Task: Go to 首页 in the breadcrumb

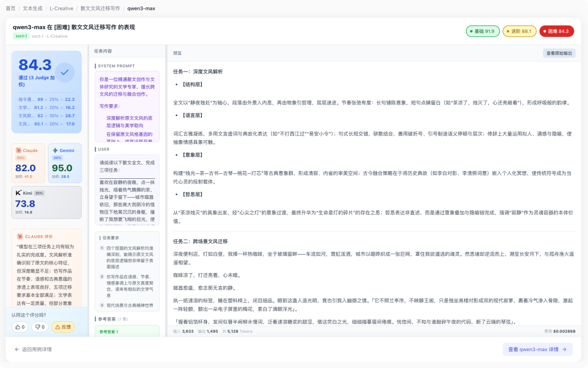Action: [10, 8]
